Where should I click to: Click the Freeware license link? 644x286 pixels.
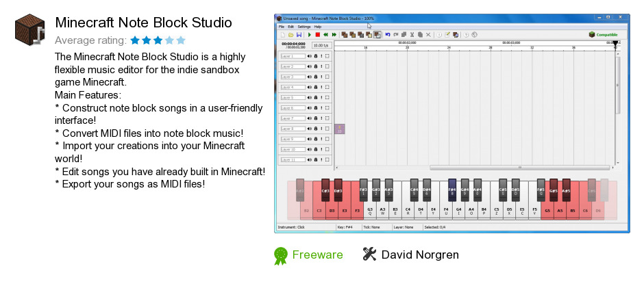[317, 255]
